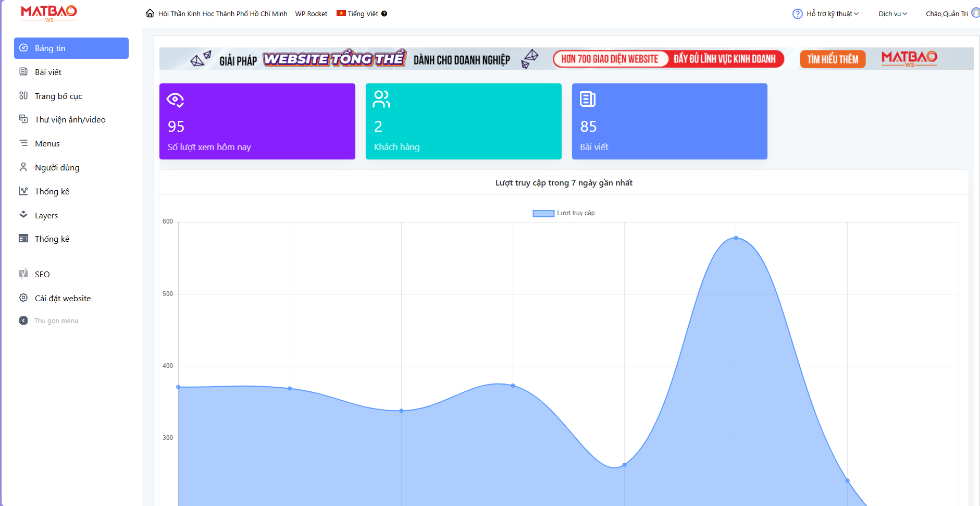Click the home icon in top bar
This screenshot has height=506, width=980.
click(150, 14)
